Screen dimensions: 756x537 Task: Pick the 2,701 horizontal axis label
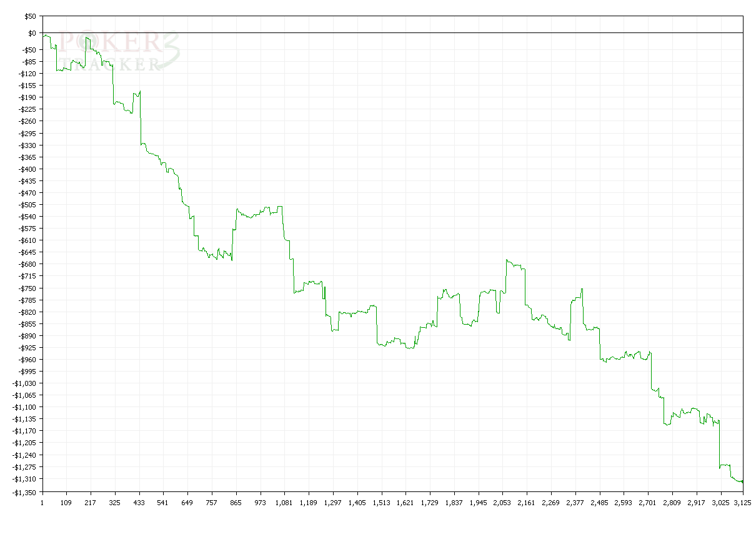(x=647, y=502)
